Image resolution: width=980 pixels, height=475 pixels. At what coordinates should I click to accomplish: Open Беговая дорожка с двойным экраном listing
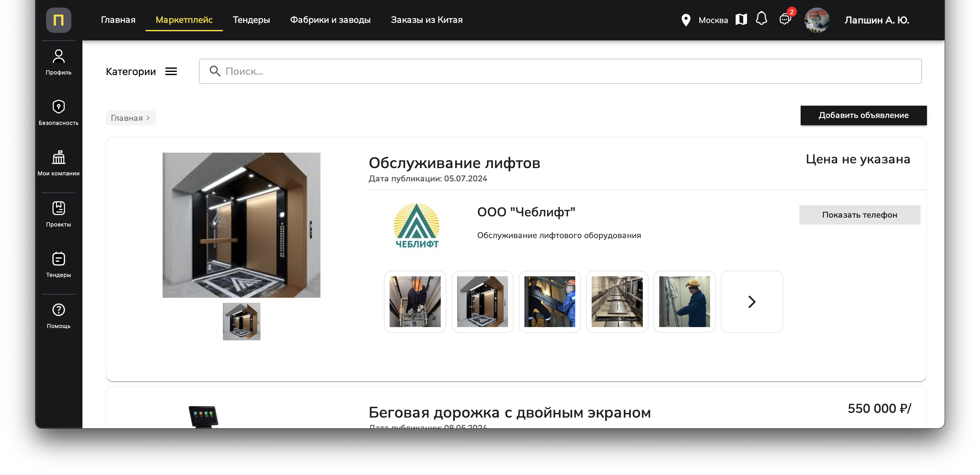coord(510,412)
